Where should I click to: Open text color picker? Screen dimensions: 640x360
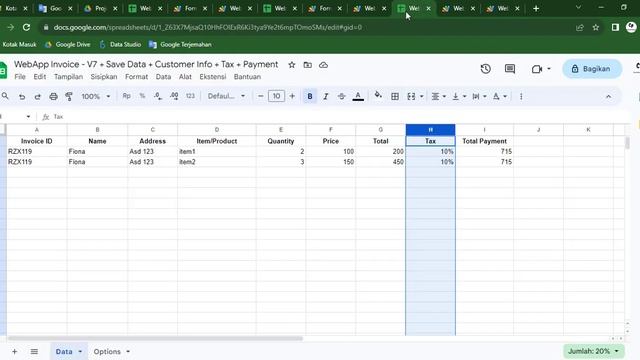[358, 97]
